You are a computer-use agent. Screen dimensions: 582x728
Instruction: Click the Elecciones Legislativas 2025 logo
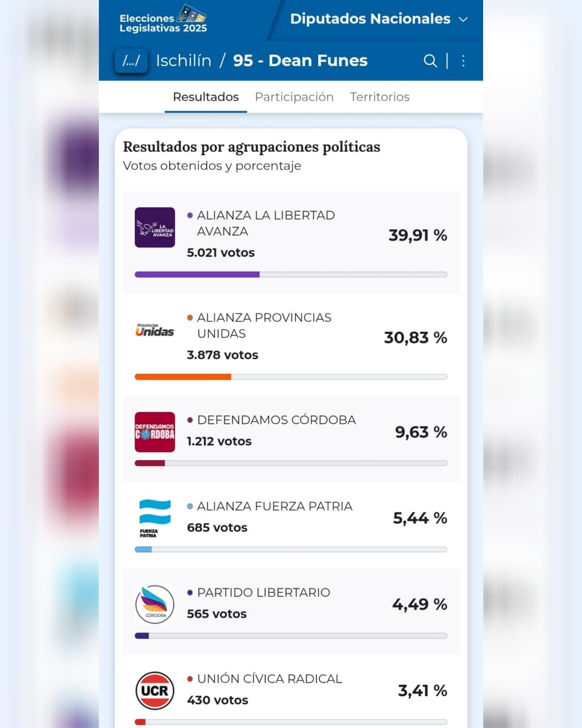pyautogui.click(x=163, y=20)
